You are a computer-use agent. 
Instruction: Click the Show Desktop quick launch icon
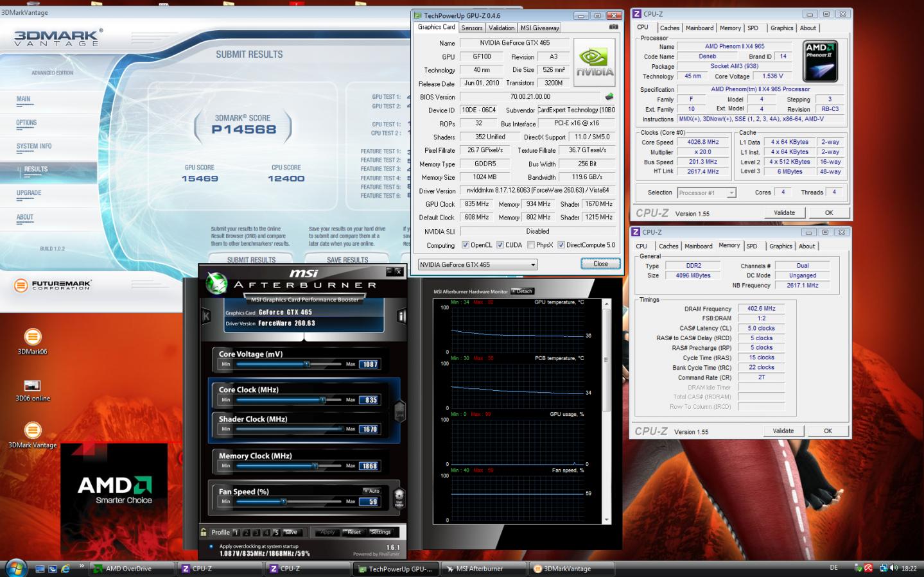pos(40,569)
